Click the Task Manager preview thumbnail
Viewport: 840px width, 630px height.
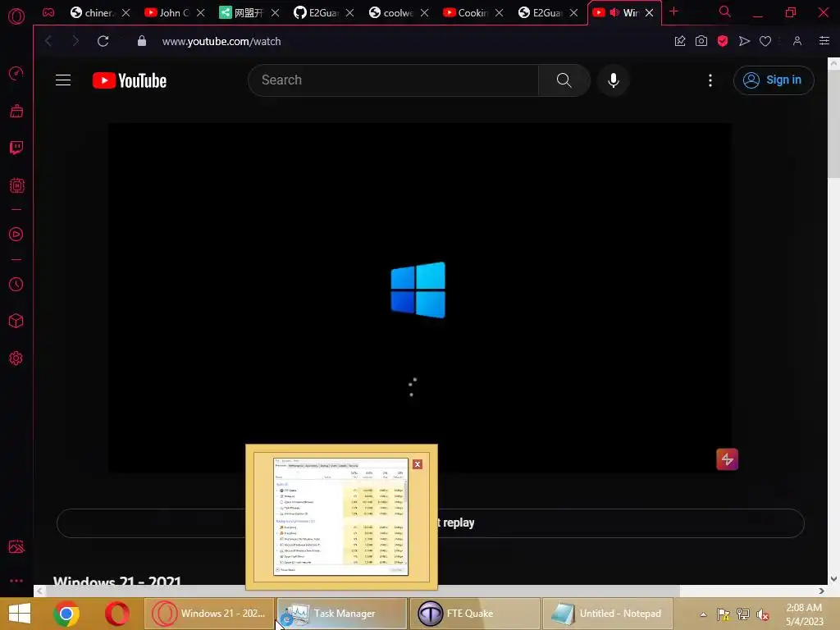(340, 517)
